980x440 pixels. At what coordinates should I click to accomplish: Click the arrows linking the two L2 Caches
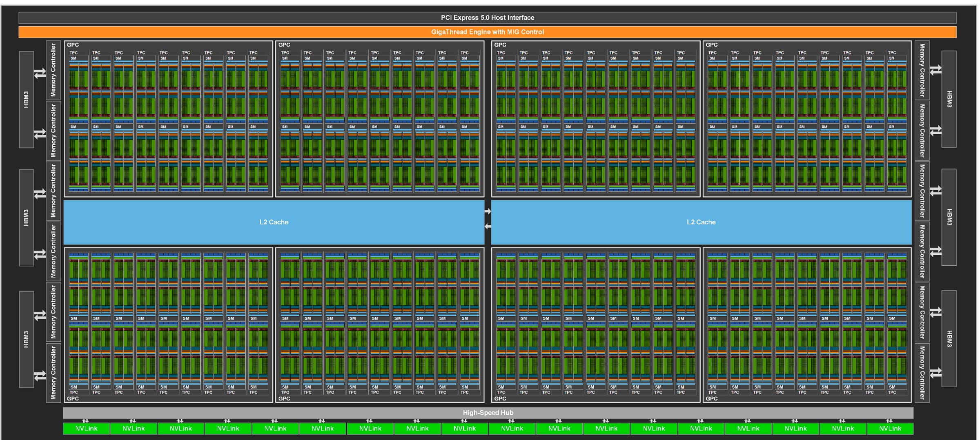pos(488,219)
